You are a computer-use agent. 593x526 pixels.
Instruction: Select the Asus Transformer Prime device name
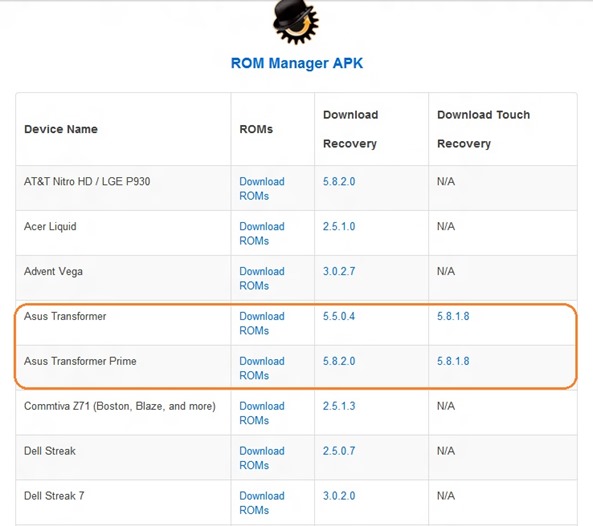pyautogui.click(x=80, y=361)
